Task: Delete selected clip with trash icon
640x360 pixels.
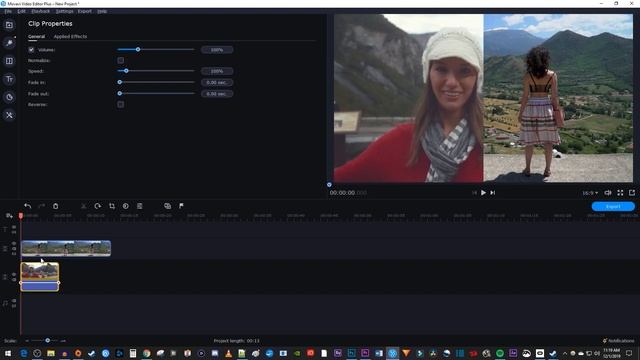Action: pos(56,206)
